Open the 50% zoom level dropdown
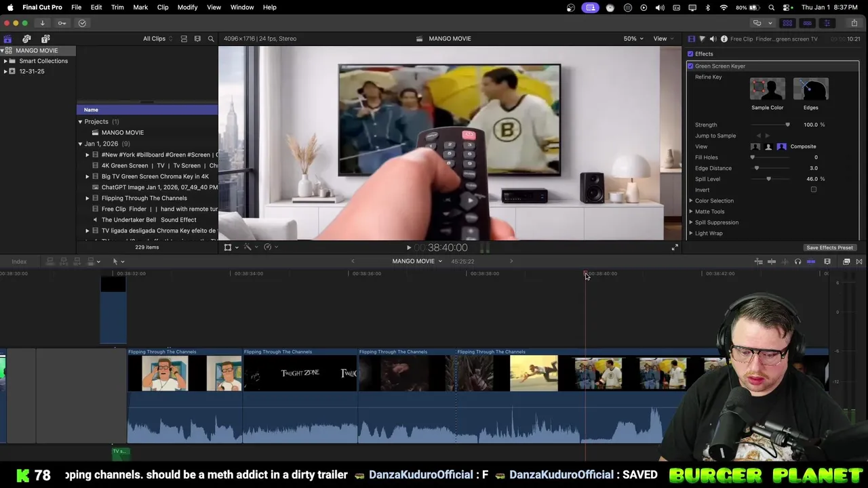868x488 pixels. [x=634, y=39]
